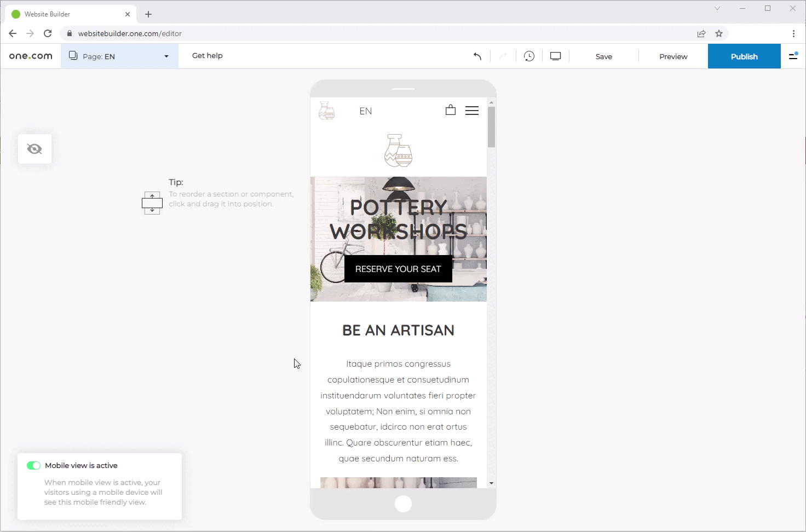The height and width of the screenshot is (532, 806).
Task: Bookmark this page with star icon
Action: coord(719,33)
